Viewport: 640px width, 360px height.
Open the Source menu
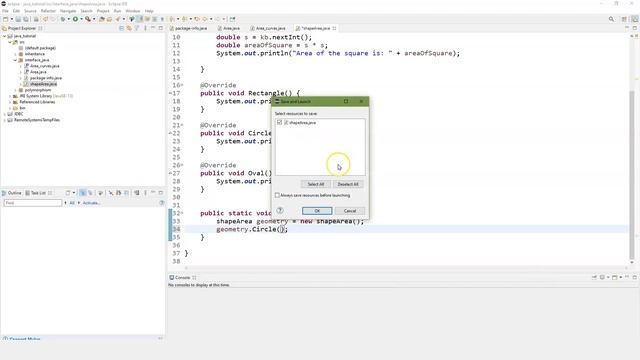(30, 11)
